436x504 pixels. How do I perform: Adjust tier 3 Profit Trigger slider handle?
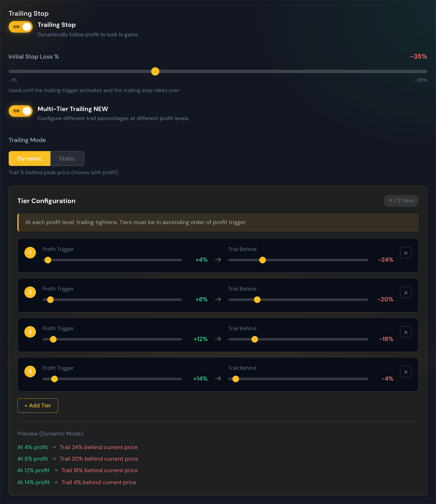coord(53,339)
